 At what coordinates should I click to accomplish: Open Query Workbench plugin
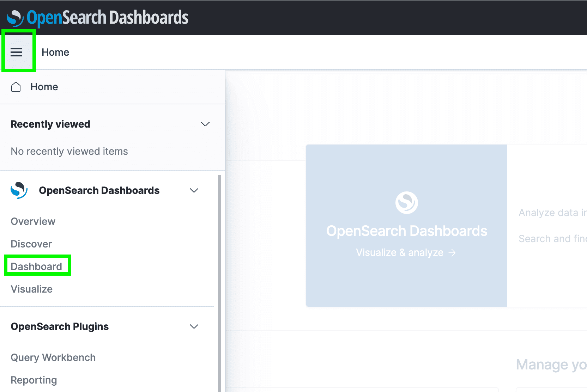pyautogui.click(x=53, y=357)
